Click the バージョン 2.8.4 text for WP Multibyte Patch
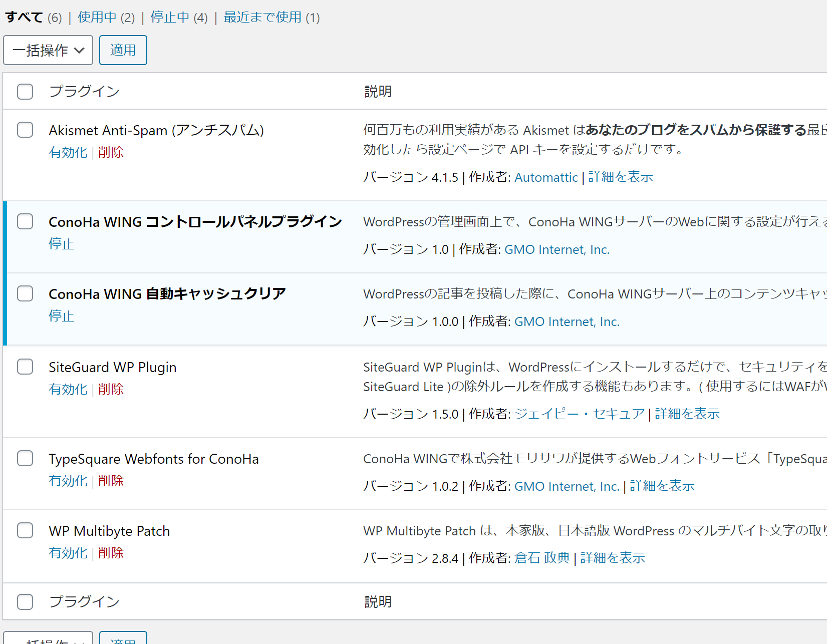The width and height of the screenshot is (827, 644). (x=411, y=558)
